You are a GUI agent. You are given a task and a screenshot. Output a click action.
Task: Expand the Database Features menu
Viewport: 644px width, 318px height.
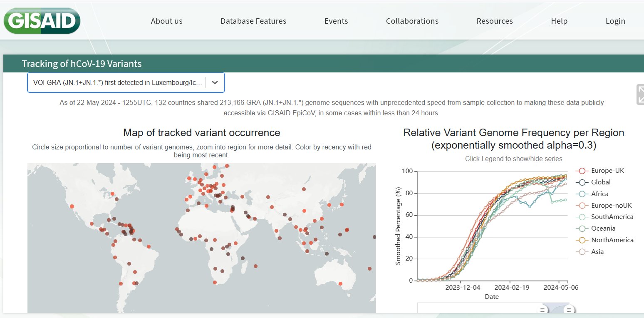pyautogui.click(x=253, y=21)
